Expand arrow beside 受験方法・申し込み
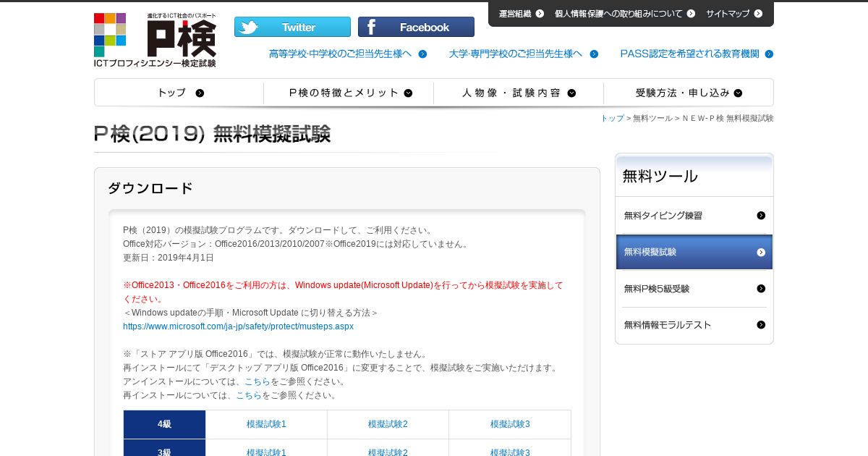This screenshot has width=868, height=456. 738,93
